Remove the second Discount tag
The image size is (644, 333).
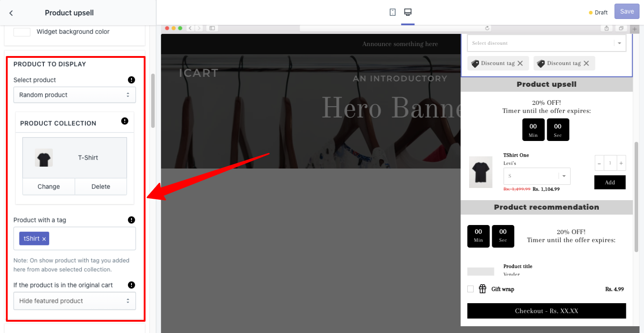(586, 63)
